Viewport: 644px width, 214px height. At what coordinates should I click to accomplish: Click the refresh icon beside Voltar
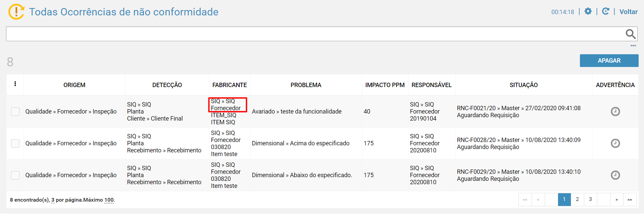click(x=605, y=11)
